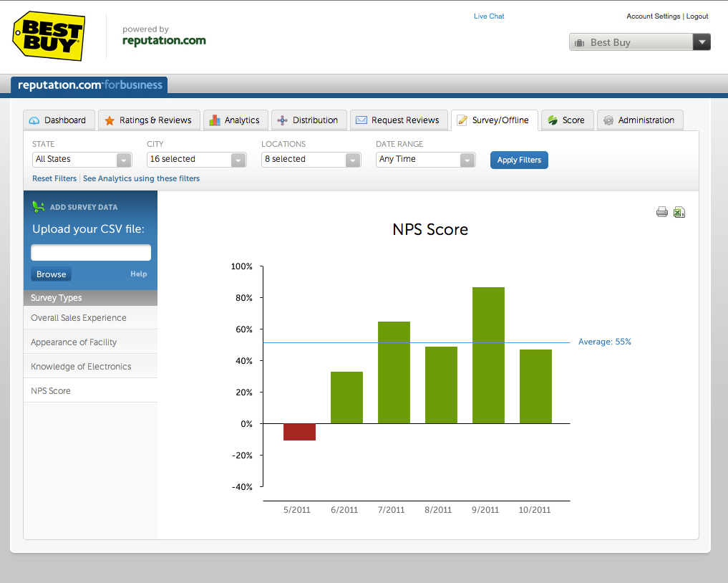This screenshot has width=728, height=583.
Task: Click the Request Reviews envelope icon
Action: (361, 120)
